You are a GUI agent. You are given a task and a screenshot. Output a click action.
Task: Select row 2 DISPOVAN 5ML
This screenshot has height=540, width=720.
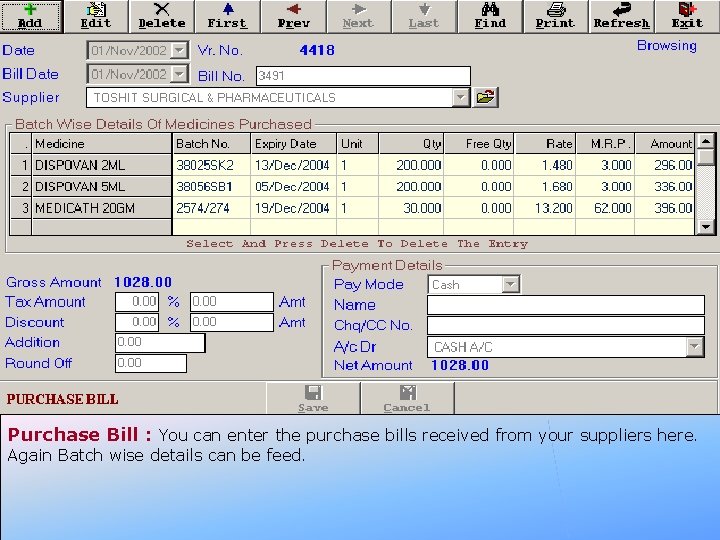pos(101,187)
